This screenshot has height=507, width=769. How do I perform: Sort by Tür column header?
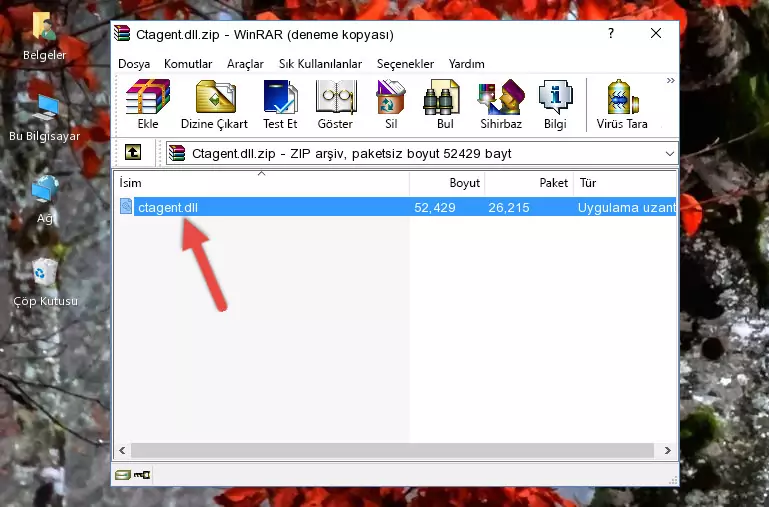[625, 183]
